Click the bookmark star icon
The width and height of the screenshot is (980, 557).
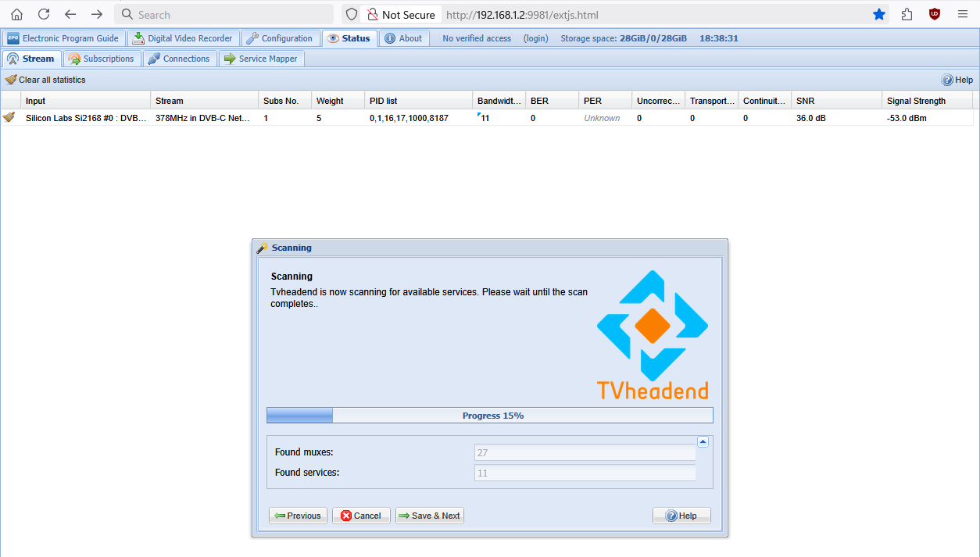click(879, 14)
